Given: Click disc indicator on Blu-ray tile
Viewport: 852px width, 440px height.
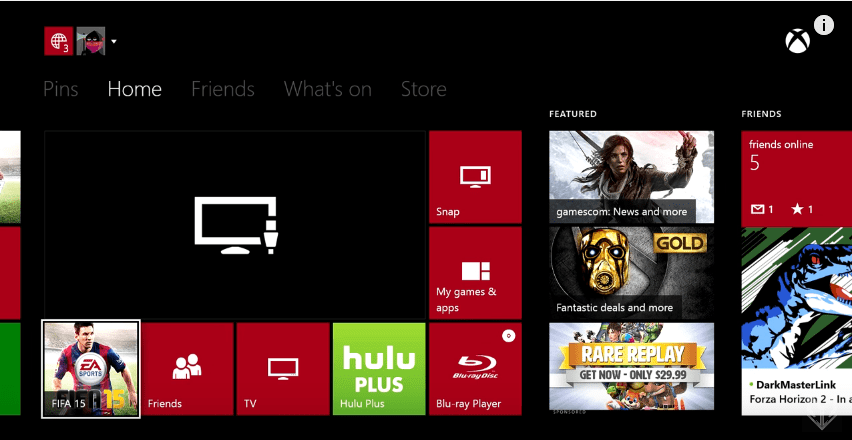Looking at the screenshot, I should tap(509, 336).
